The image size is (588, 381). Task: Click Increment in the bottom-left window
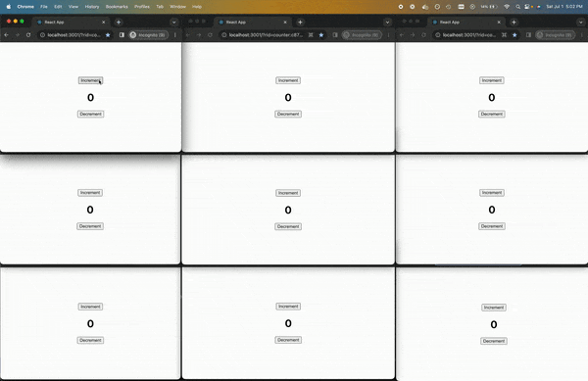coord(90,307)
